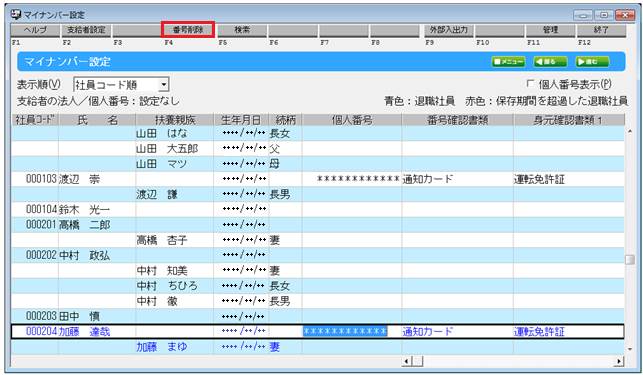Click the 番号削除 F4 button

(x=188, y=30)
